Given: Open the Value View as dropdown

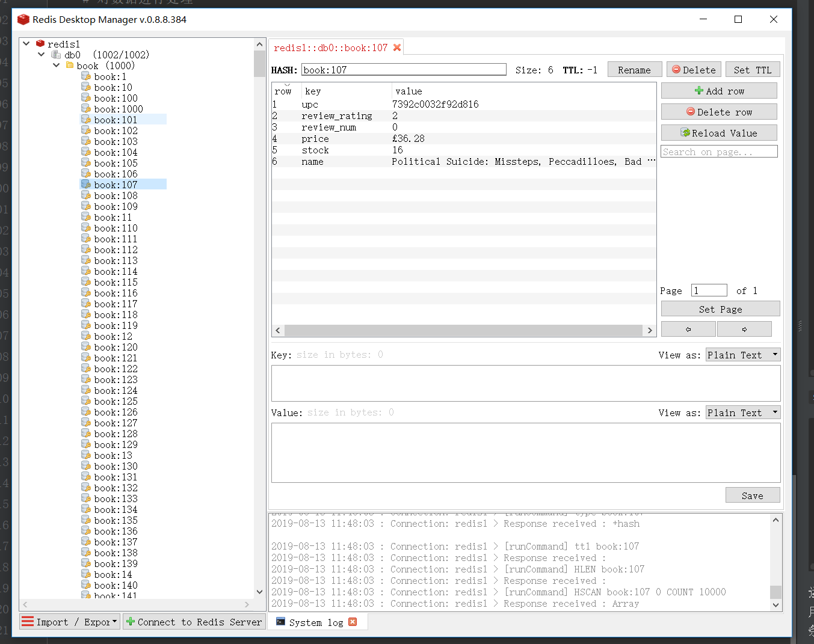Looking at the screenshot, I should (x=743, y=412).
